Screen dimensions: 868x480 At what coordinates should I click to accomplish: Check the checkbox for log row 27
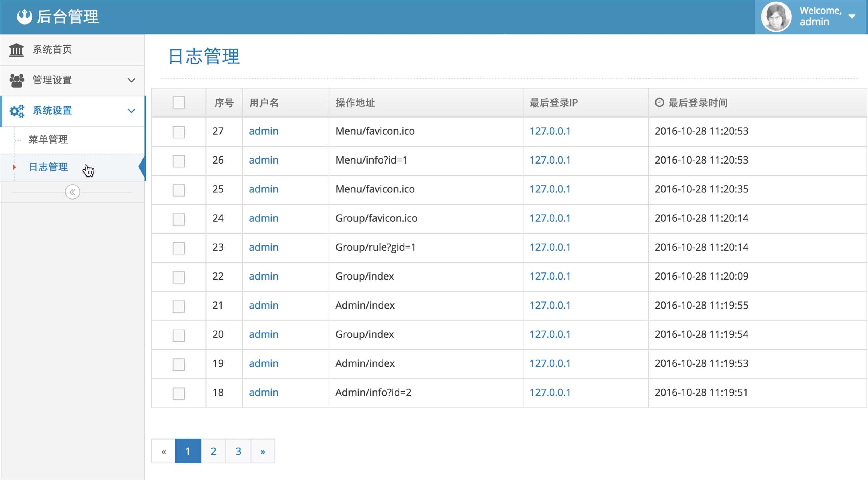[178, 132]
